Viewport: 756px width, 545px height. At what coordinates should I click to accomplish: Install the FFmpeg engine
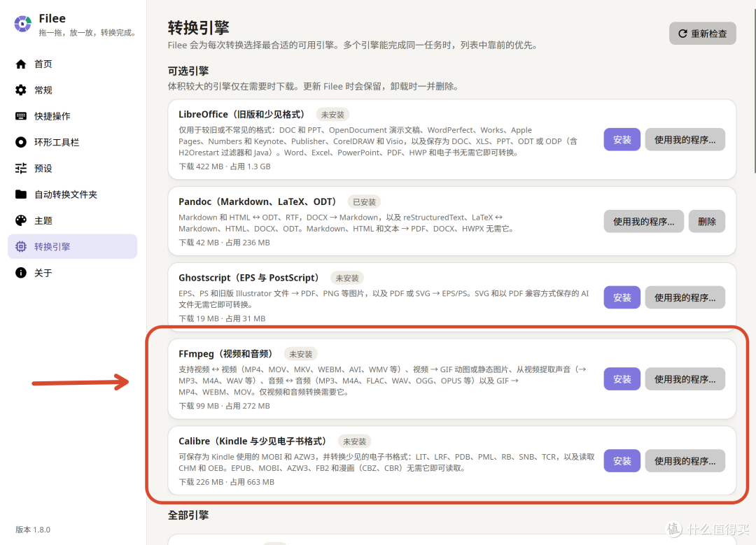tap(622, 379)
